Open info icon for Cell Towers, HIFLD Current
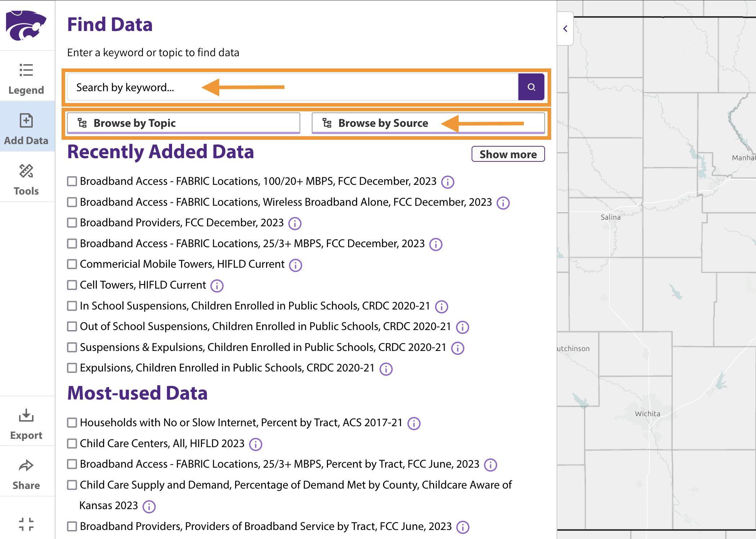756x539 pixels. (217, 285)
